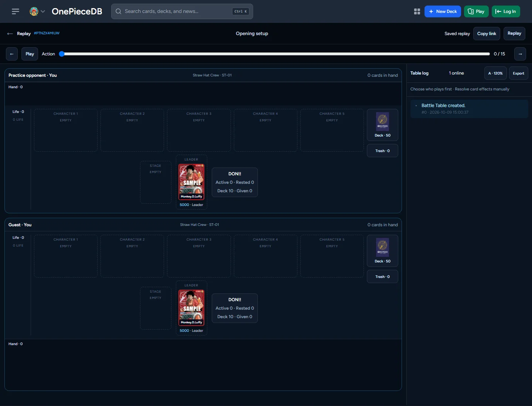Image resolution: width=532 pixels, height=406 pixels.
Task: Select the practice opponent's Character 1 slot
Action: click(x=66, y=130)
